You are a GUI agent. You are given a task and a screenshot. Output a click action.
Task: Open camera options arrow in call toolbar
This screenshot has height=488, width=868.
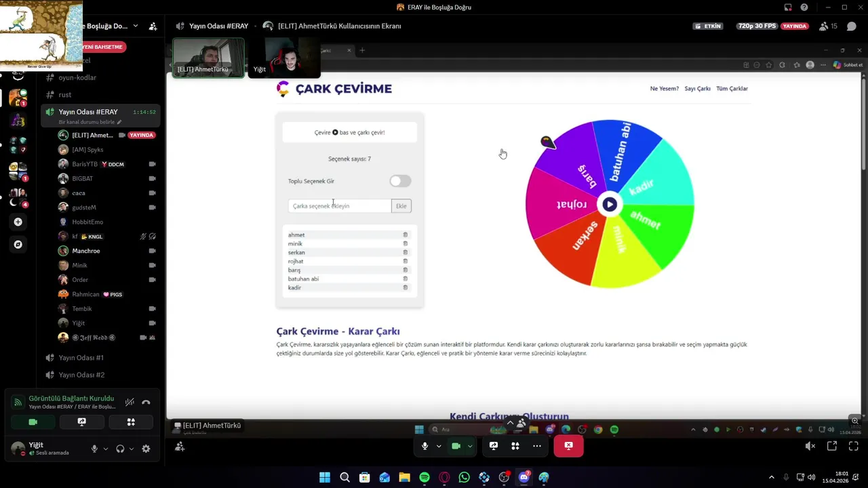[x=470, y=446]
